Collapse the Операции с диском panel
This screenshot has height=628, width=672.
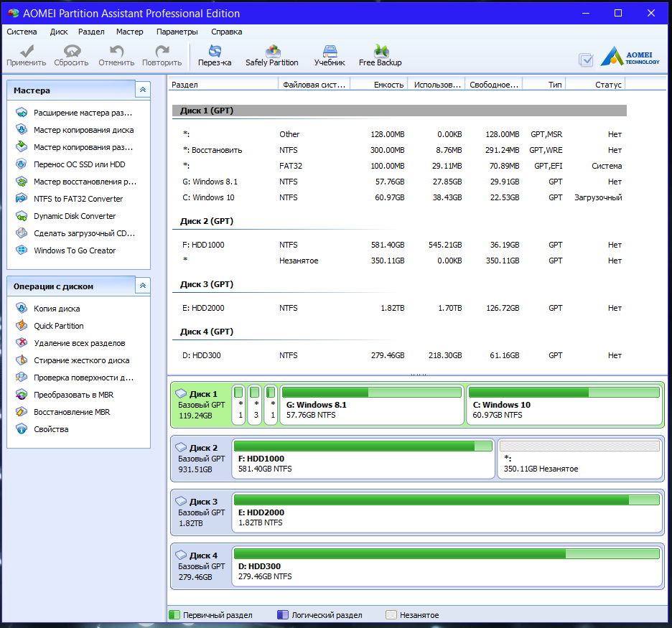pyautogui.click(x=143, y=286)
